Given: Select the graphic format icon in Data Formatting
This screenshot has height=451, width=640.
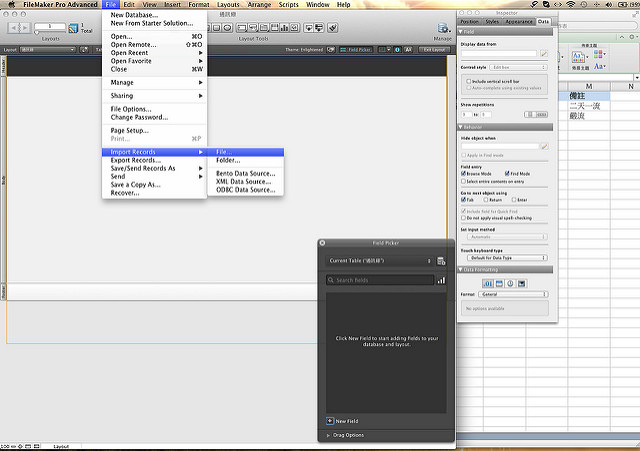Looking at the screenshot, I should pos(522,283).
